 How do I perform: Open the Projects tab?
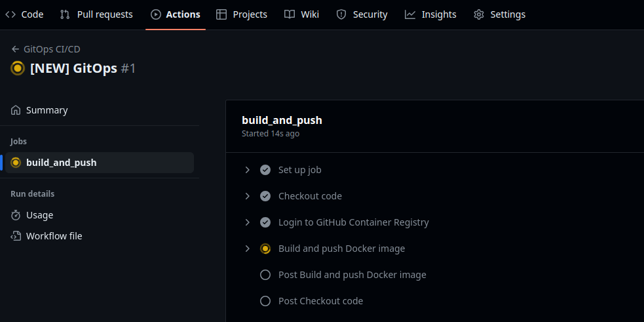[242, 14]
